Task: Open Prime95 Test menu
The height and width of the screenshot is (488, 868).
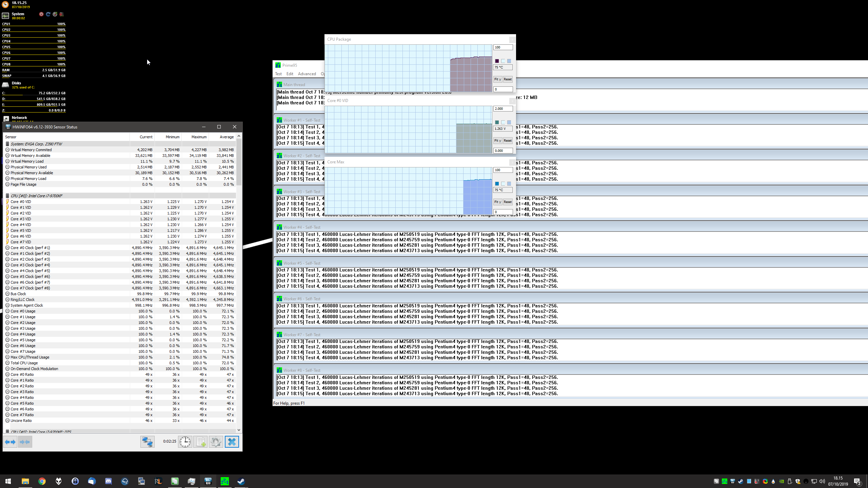Action: [278, 74]
